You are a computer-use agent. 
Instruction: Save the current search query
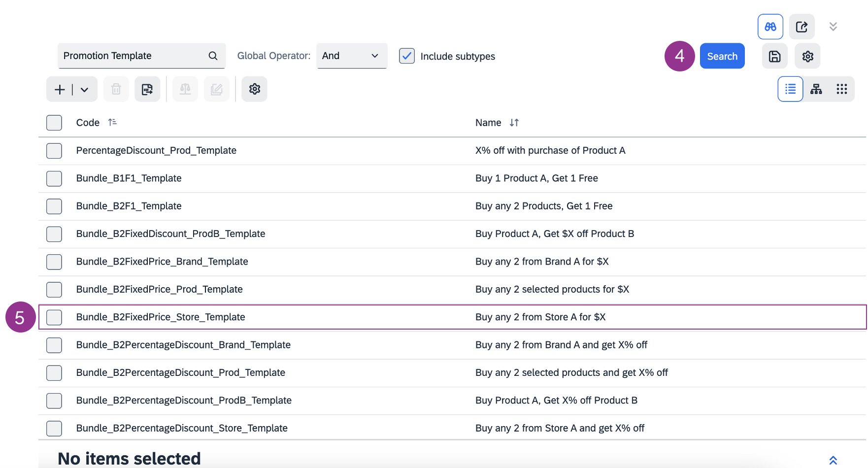(774, 56)
